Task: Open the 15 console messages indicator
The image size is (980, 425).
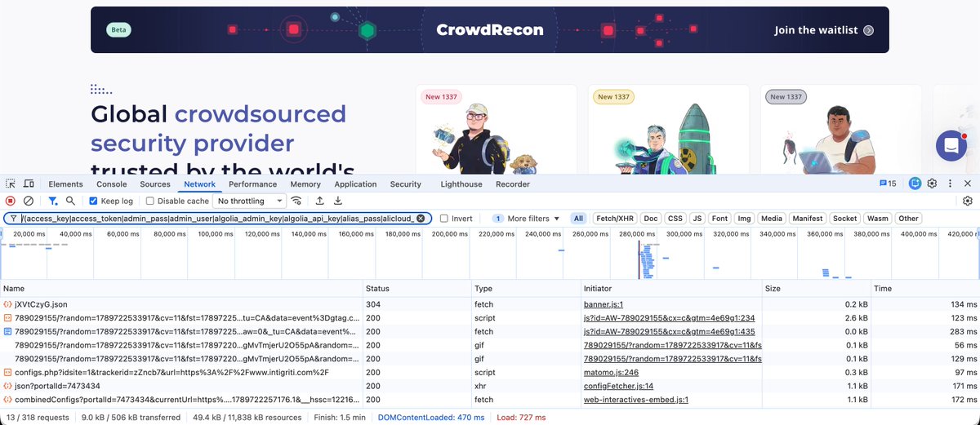Action: click(888, 184)
